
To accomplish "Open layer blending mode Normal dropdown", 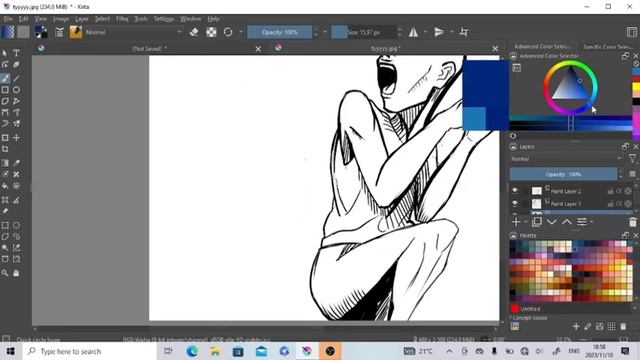I will [x=567, y=159].
